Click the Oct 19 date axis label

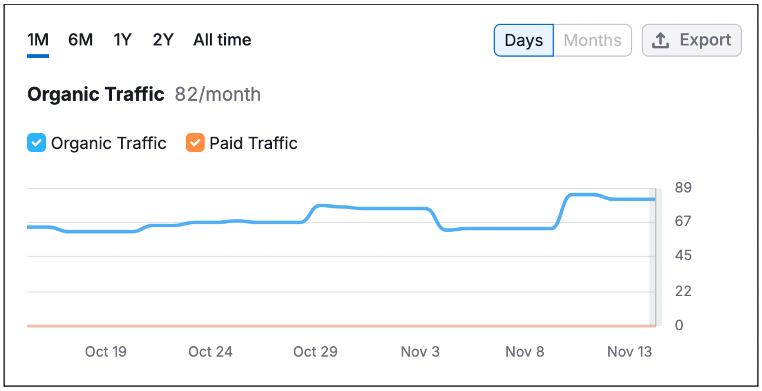(105, 352)
